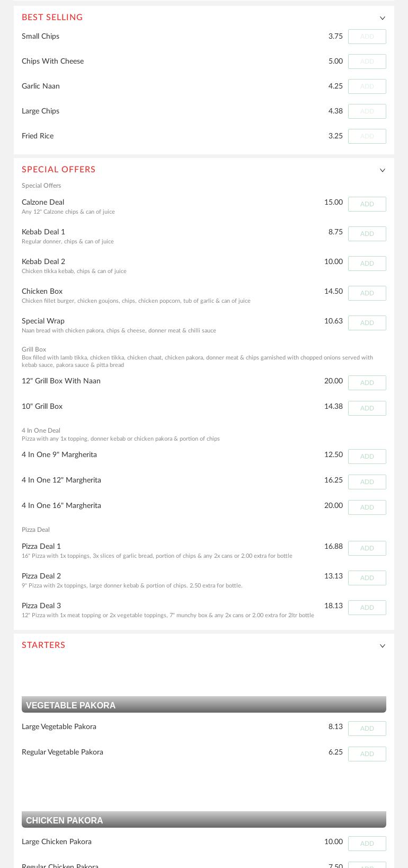The width and height of the screenshot is (408, 868).
Task: Add Garlic Naan to the order
Action: click(x=367, y=86)
